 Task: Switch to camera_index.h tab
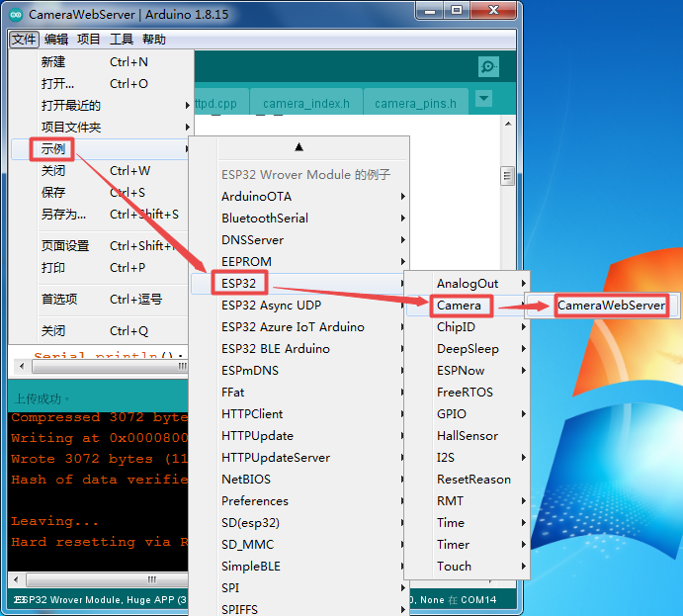tap(306, 103)
